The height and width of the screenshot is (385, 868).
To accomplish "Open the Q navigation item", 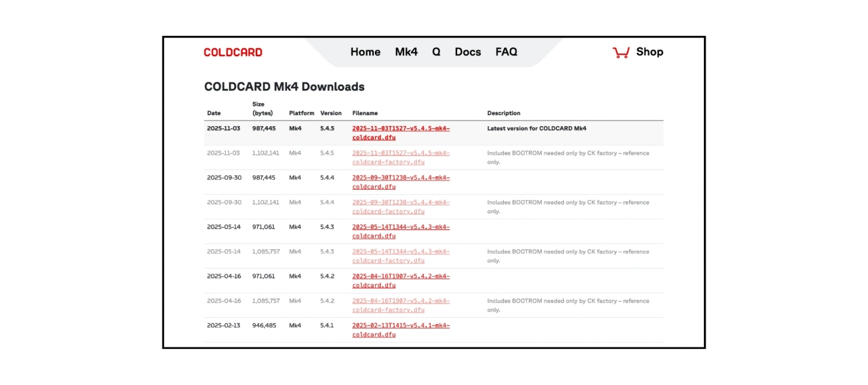I will (436, 52).
